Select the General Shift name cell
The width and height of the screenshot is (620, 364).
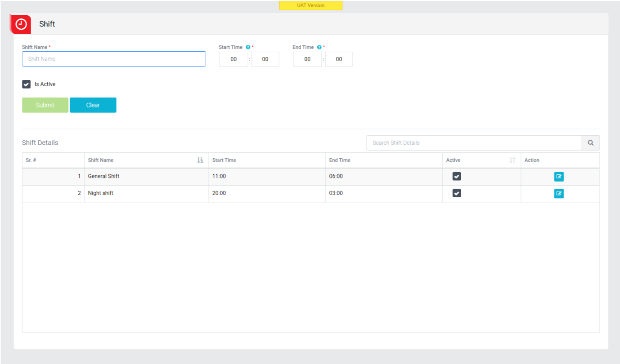pyautogui.click(x=147, y=177)
